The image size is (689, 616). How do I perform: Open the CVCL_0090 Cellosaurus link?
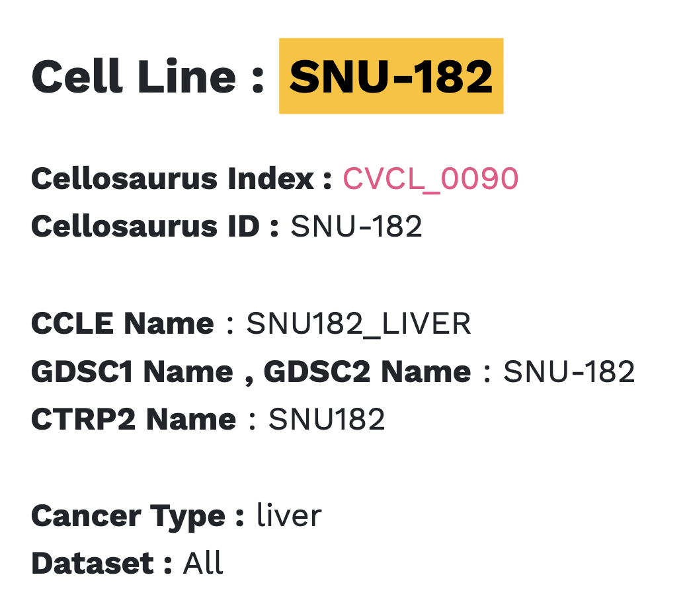430,179
